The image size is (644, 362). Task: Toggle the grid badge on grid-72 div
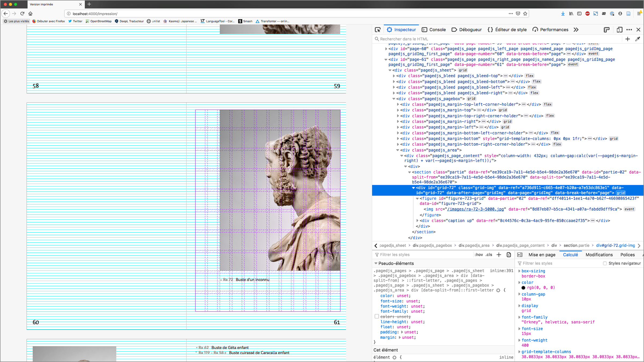[620, 193]
